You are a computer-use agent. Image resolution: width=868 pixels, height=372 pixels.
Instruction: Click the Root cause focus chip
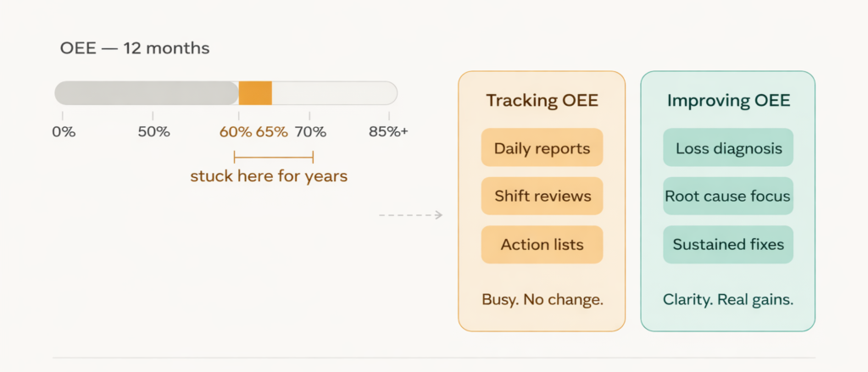(728, 196)
